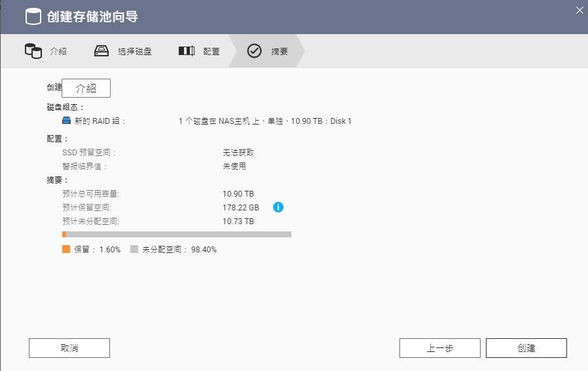Click the 创建存储池向导 title text

92,16
